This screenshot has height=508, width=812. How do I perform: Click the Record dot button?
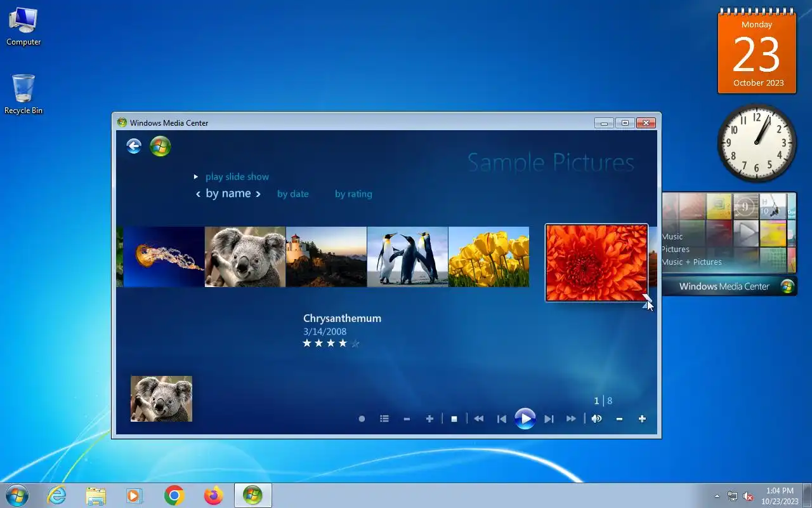click(x=362, y=419)
